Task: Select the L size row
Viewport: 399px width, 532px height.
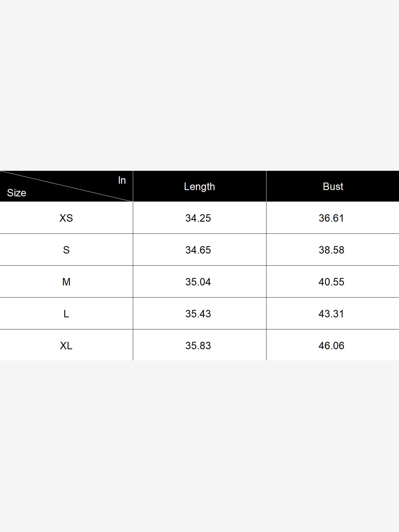Action: [x=199, y=314]
